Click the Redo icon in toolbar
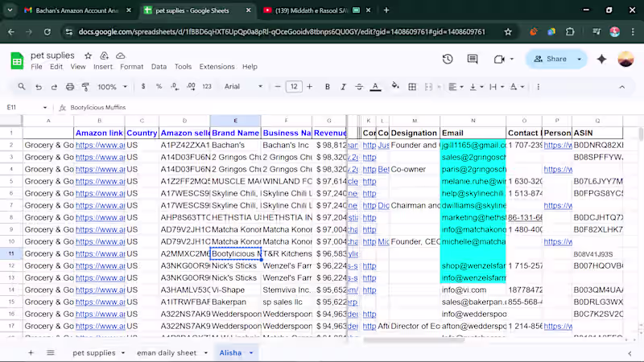 click(54, 87)
